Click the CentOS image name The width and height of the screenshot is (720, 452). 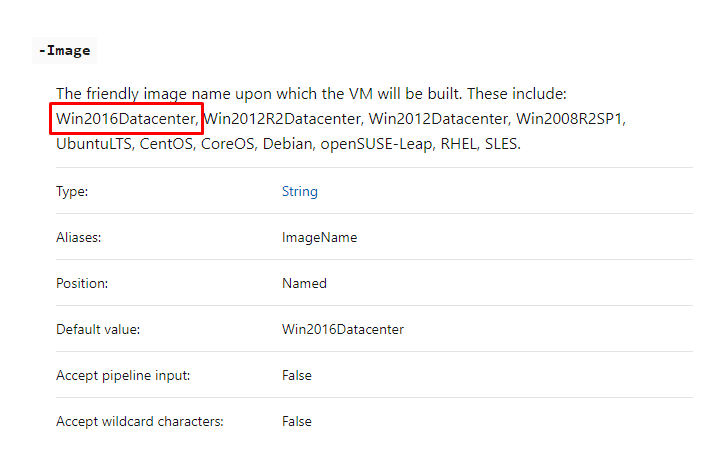point(166,144)
